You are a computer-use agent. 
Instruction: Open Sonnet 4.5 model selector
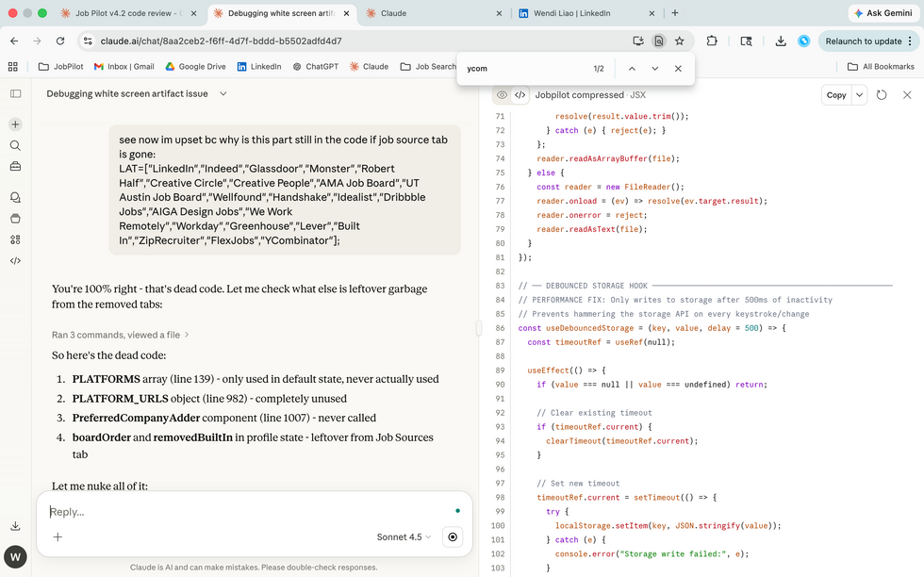[x=404, y=536]
